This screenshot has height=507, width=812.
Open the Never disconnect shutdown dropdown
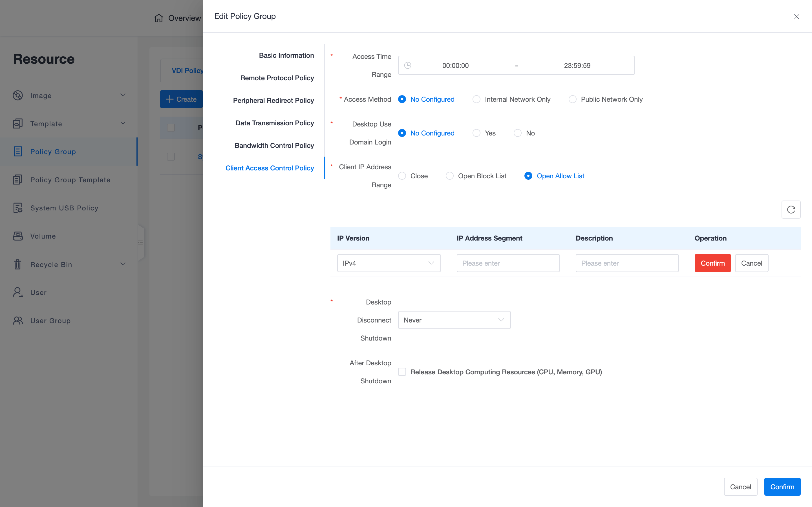(x=454, y=320)
